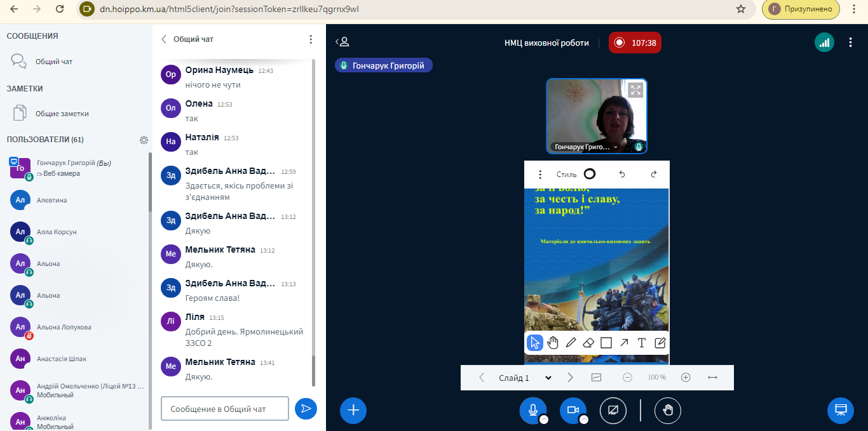Viewport: 868px width, 431px height.
Task: Select the eraser tool on whiteboard
Action: click(x=588, y=343)
